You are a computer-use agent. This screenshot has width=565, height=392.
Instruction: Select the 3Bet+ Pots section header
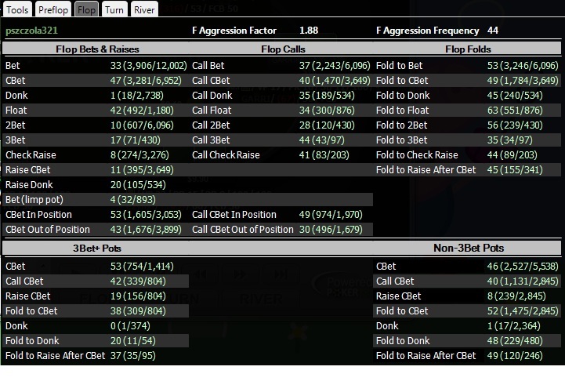point(96,248)
